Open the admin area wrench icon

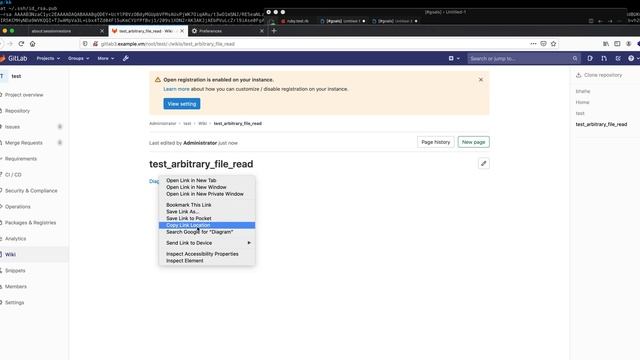coord(126,58)
